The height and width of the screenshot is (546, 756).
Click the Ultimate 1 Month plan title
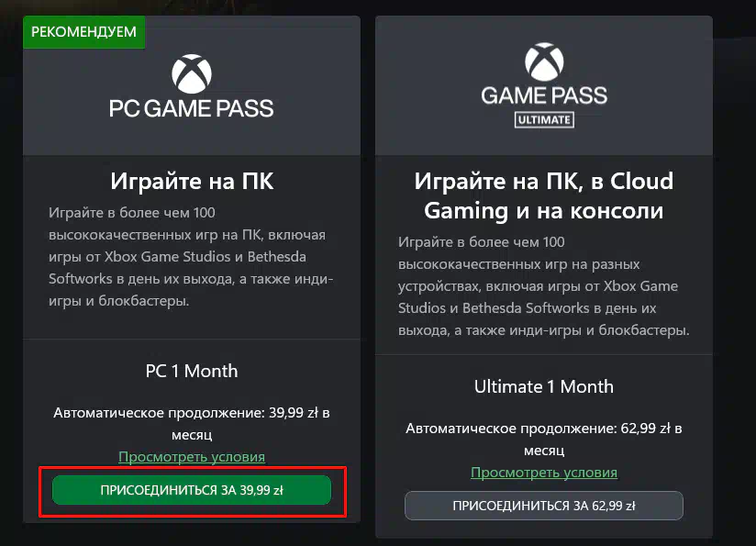[544, 386]
